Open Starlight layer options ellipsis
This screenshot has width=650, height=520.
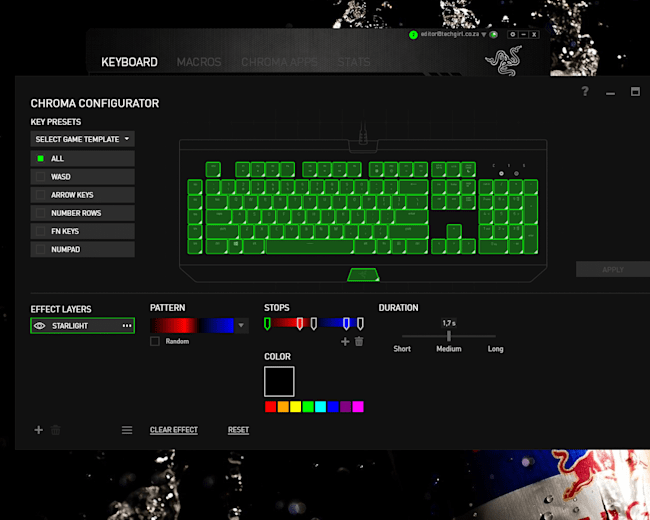click(127, 326)
